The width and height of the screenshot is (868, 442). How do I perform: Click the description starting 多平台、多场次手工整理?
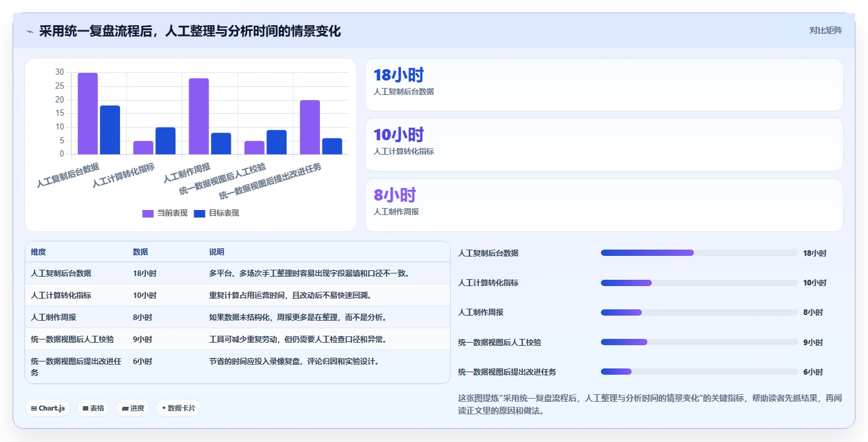coord(310,273)
